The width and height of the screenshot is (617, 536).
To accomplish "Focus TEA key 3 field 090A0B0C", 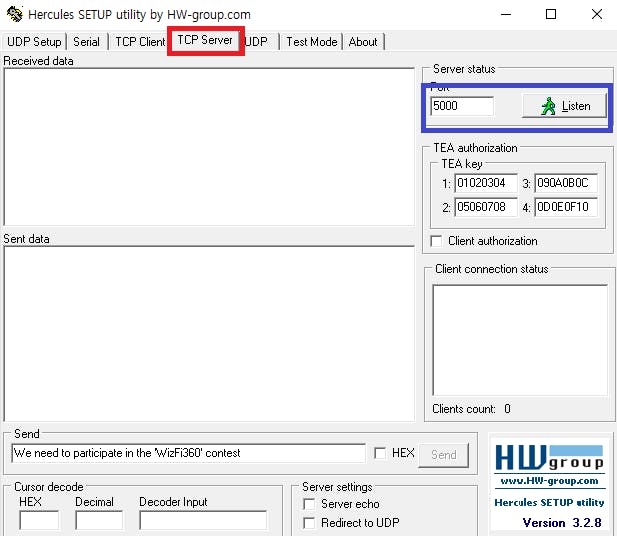I will (x=566, y=183).
